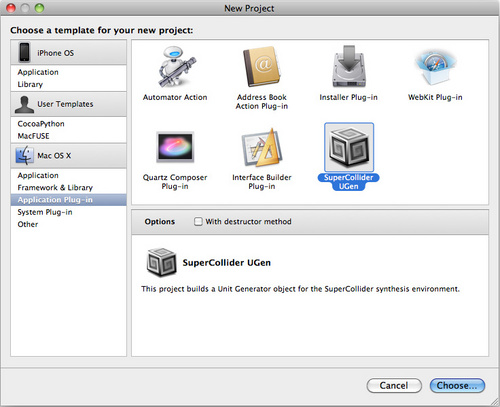Select the Other category
The width and height of the screenshot is (500, 407).
click(x=68, y=224)
